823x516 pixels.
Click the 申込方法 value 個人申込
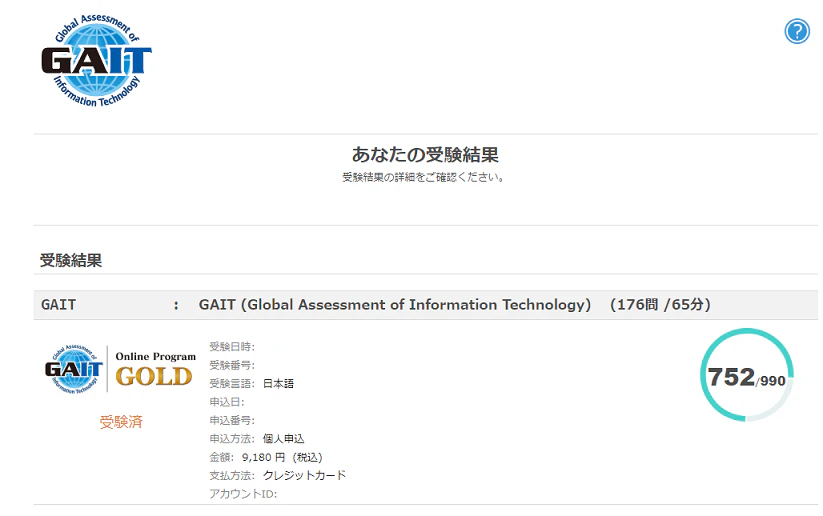[283, 439]
